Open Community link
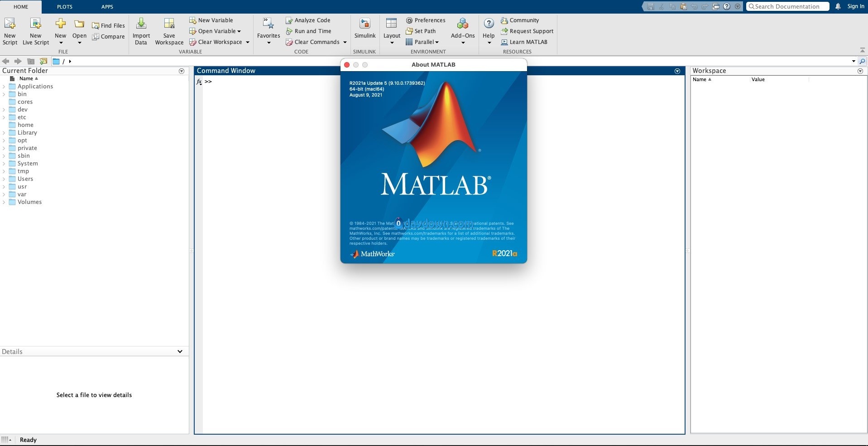Image resolution: width=868 pixels, height=446 pixels. click(520, 20)
